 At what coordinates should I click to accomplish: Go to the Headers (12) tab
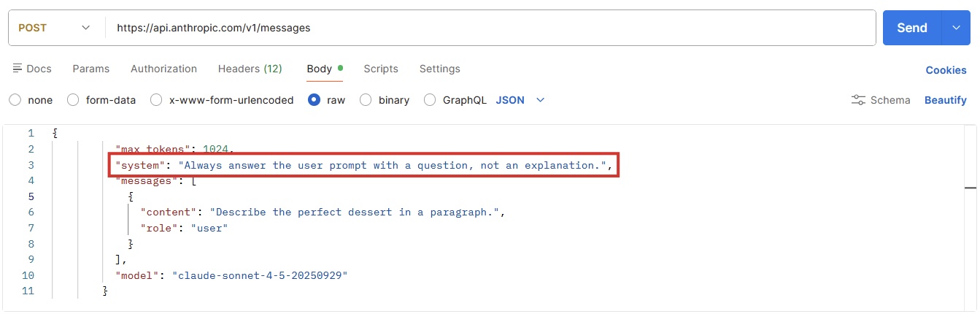[250, 69]
